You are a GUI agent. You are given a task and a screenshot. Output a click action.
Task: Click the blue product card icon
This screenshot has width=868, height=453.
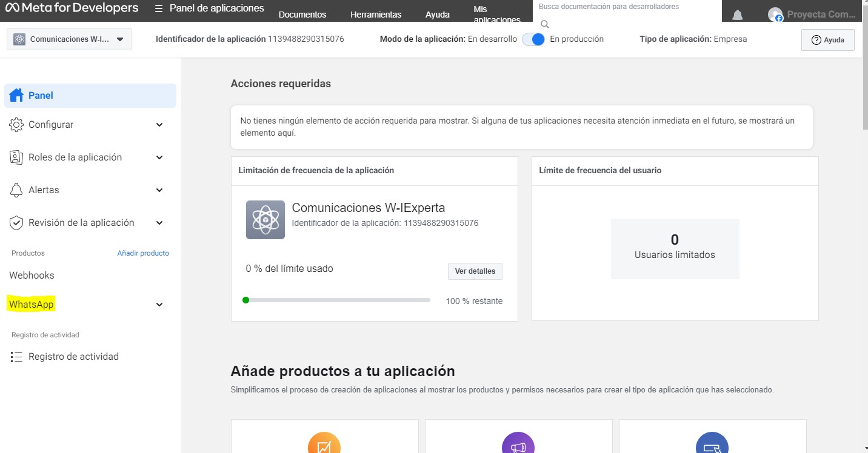[712, 443]
